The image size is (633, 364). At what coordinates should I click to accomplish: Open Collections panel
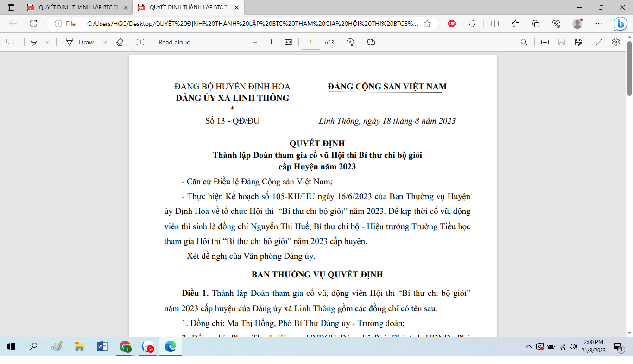536,24
